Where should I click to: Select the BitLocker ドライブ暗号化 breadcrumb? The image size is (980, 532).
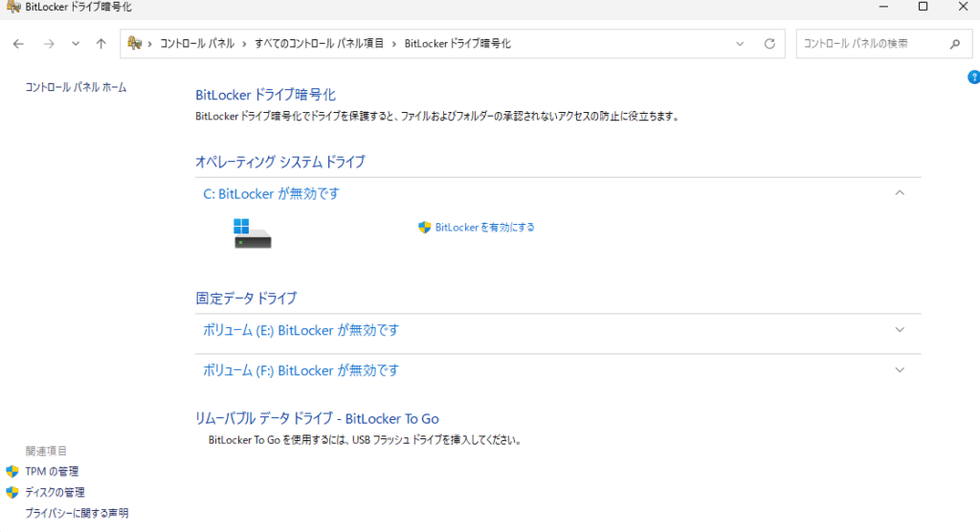point(457,44)
